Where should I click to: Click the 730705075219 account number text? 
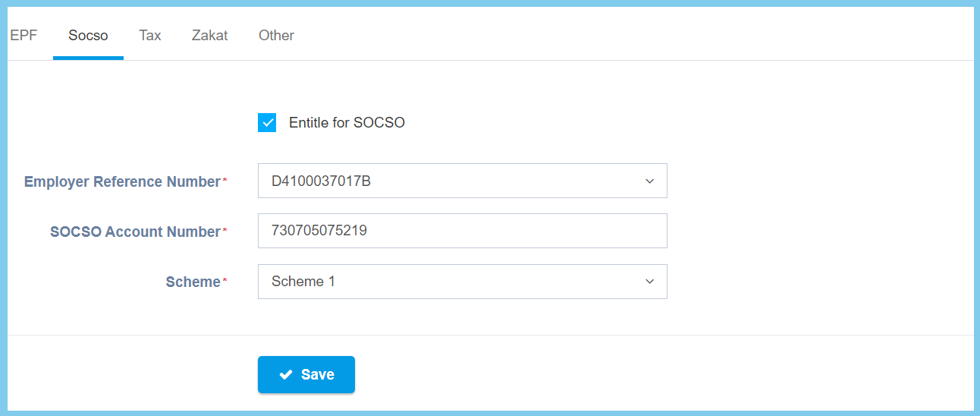(x=319, y=231)
